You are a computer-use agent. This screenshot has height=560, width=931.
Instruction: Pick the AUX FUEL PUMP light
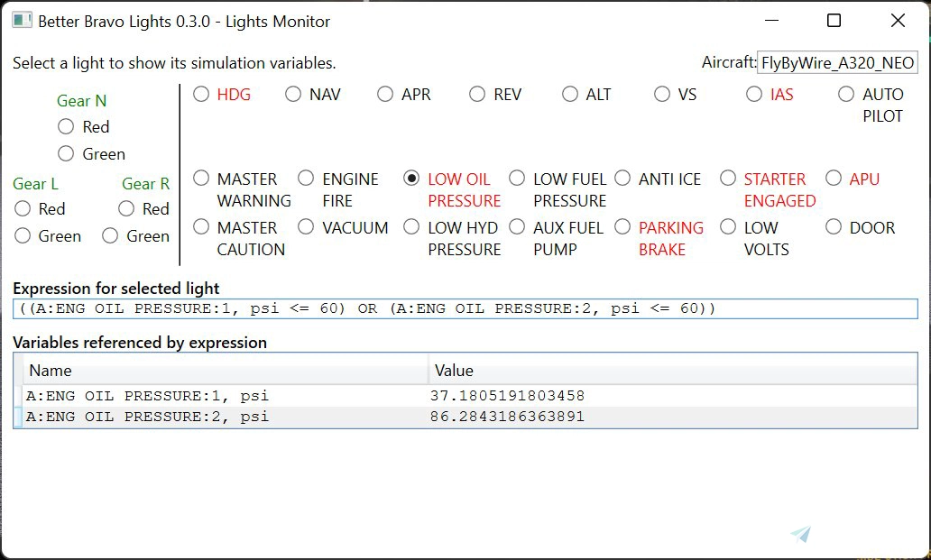[x=517, y=226]
